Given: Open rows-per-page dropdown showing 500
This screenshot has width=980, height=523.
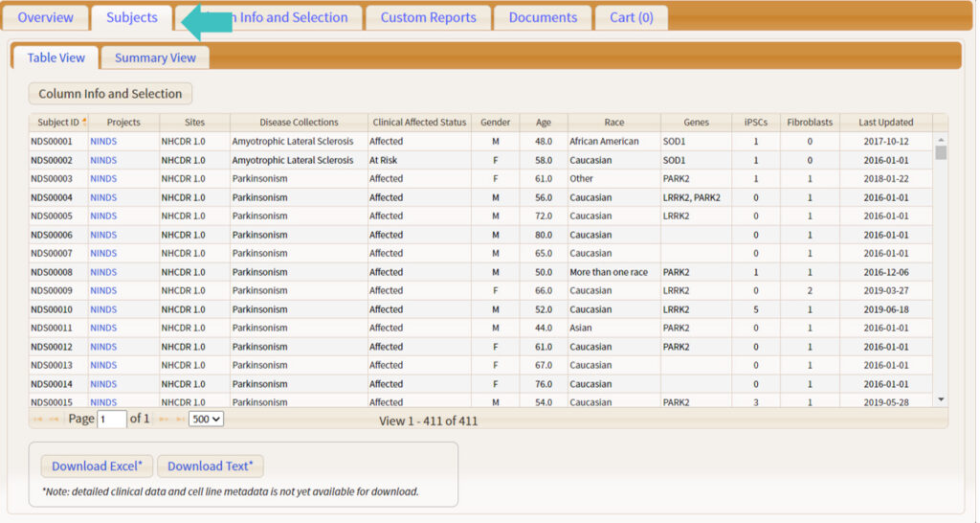Looking at the screenshot, I should click(x=206, y=420).
